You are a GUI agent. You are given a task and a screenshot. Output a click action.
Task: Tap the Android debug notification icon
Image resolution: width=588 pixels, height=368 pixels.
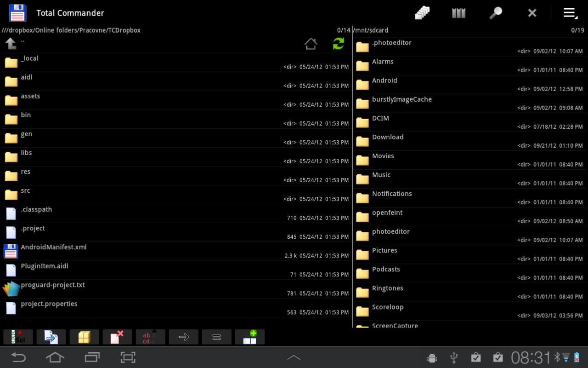tap(432, 357)
